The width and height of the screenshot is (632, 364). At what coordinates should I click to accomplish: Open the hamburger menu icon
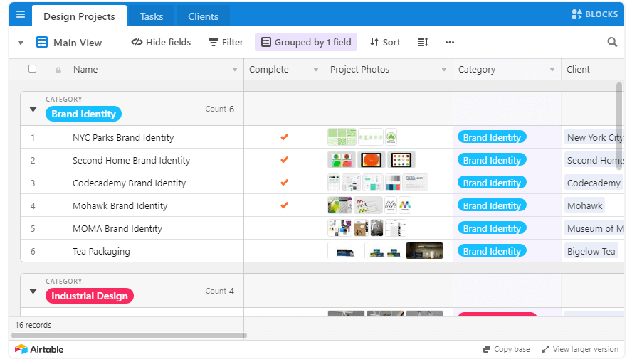pyautogui.click(x=20, y=14)
